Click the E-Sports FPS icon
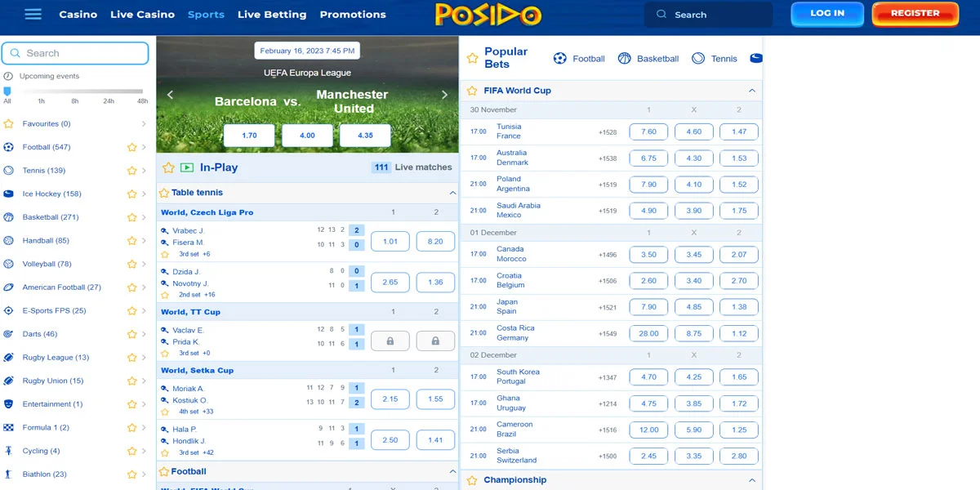The height and width of the screenshot is (490, 980). pyautogui.click(x=8, y=310)
